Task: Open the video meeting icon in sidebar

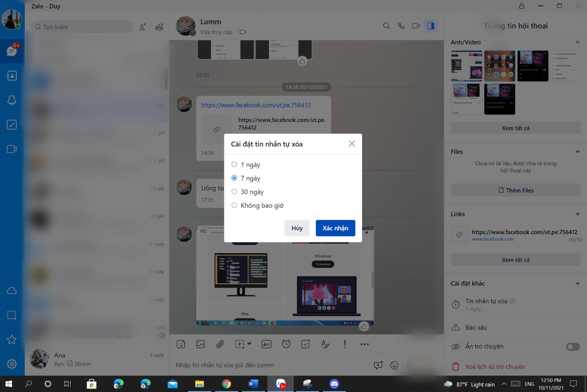Action: pyautogui.click(x=12, y=149)
